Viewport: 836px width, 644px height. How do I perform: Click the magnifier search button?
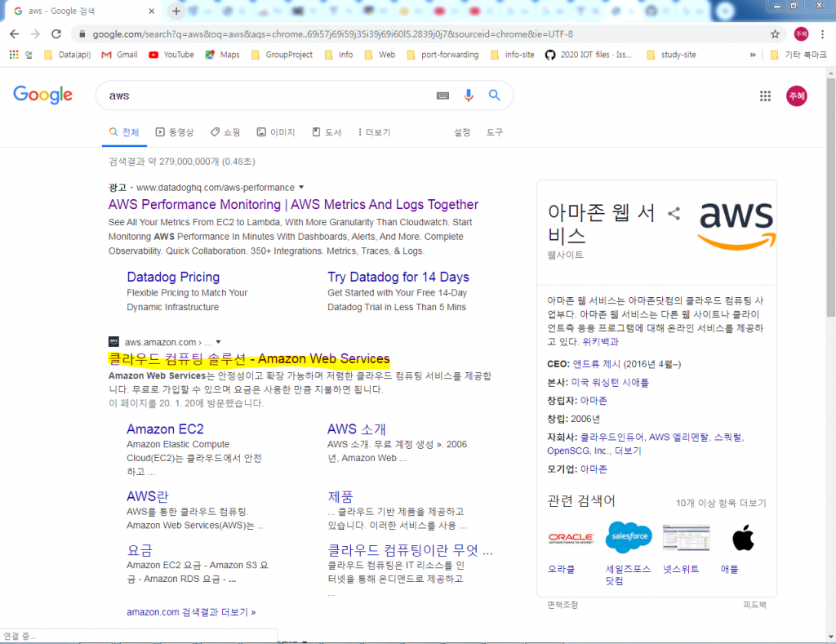(x=494, y=95)
